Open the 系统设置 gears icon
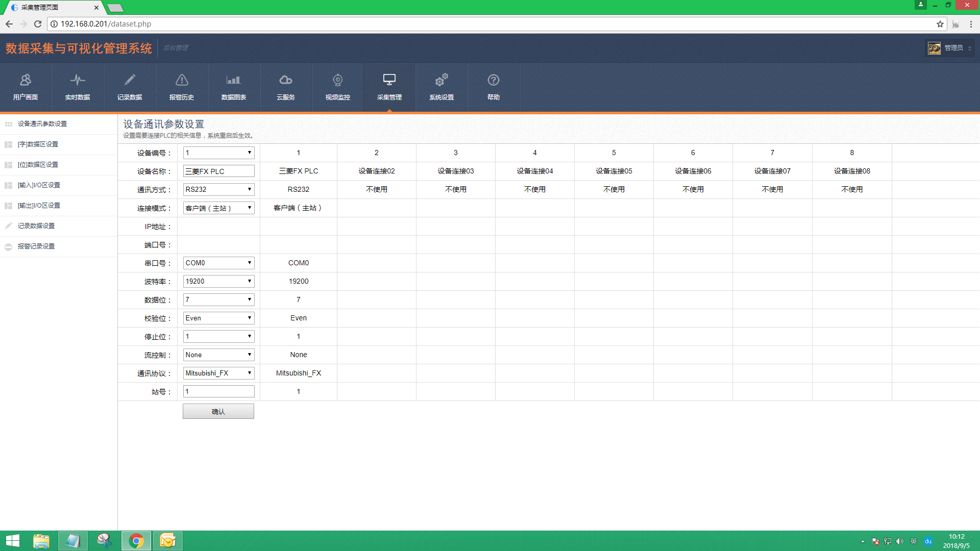980x551 pixels. pos(442,80)
